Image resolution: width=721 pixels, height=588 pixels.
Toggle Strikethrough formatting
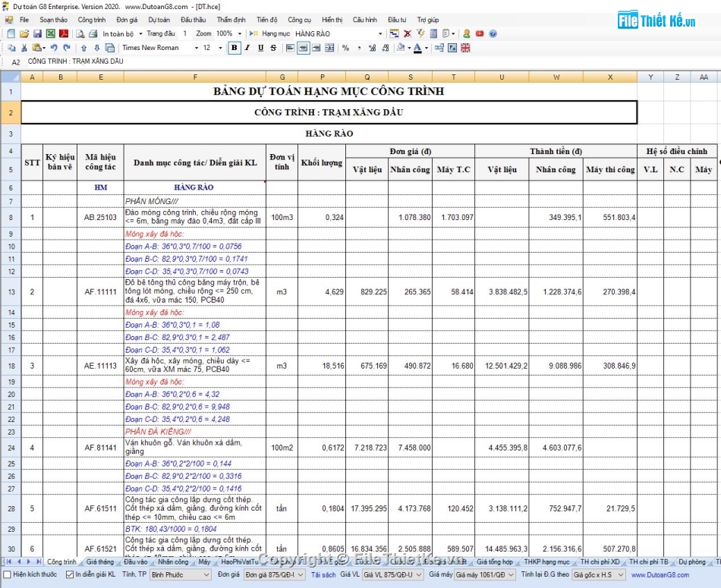(273, 48)
